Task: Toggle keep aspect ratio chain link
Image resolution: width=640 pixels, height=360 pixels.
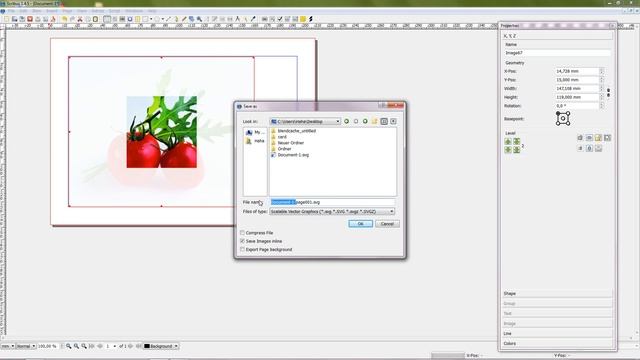Action: 608,93
